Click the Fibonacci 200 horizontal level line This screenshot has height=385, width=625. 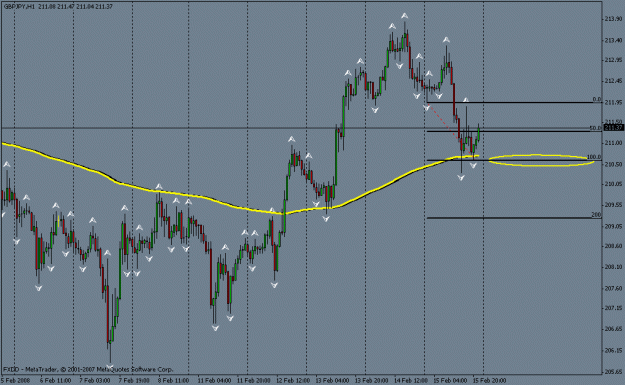(x=514, y=218)
